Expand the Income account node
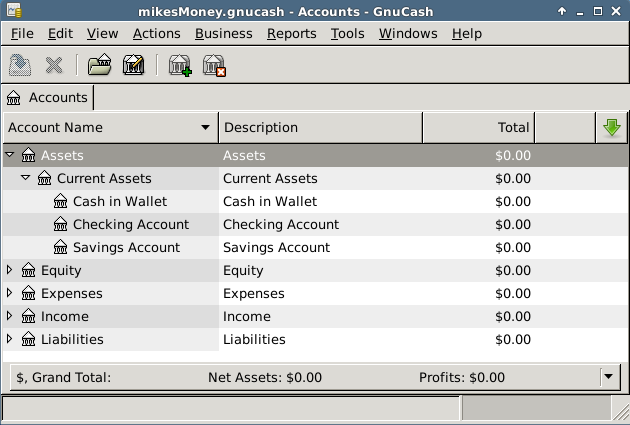Screen dimensions: 630x425 pos(10,316)
